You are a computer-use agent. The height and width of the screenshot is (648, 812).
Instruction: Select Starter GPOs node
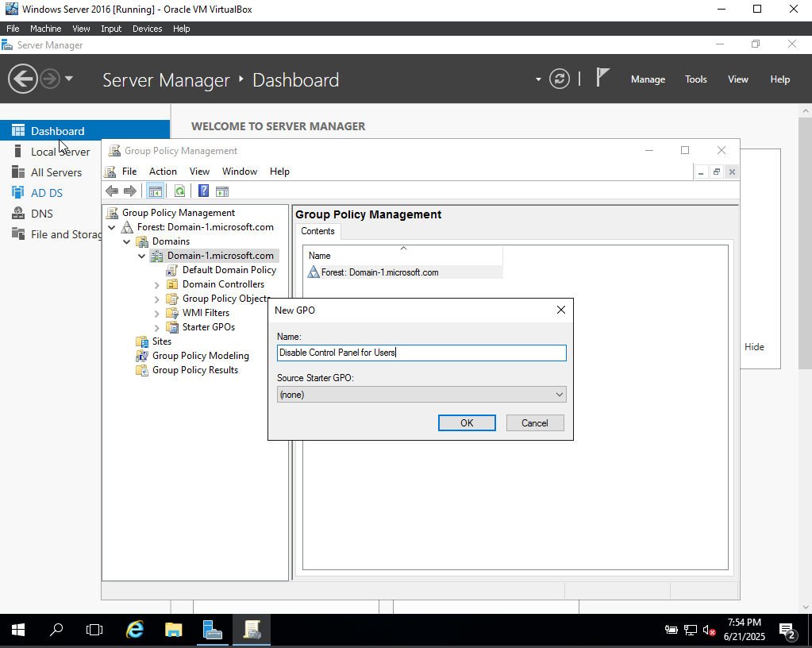click(x=209, y=327)
